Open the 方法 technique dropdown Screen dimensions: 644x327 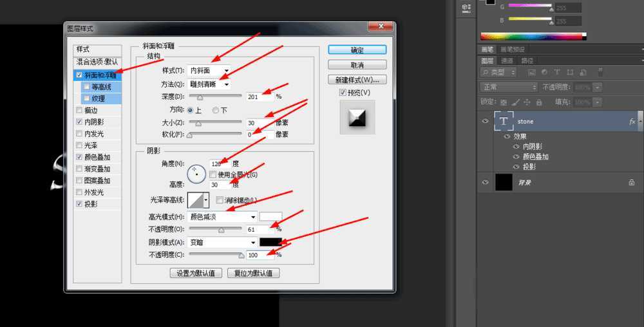[x=209, y=84]
